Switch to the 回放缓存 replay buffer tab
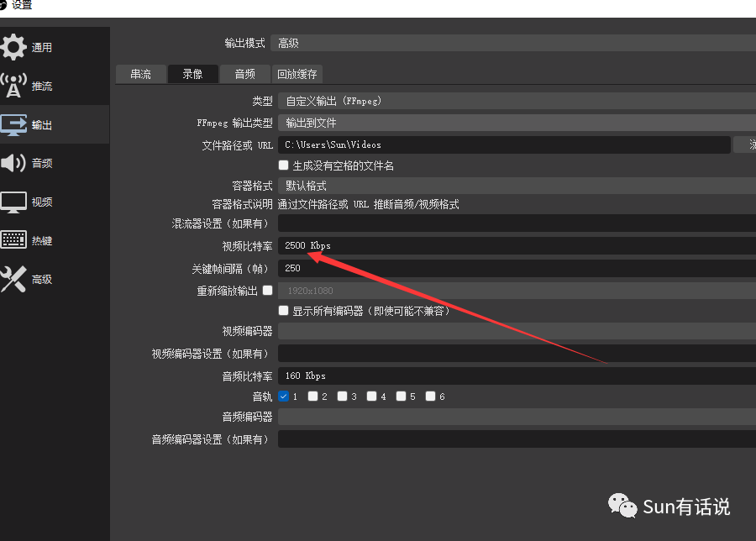Screen dimensions: 756x541 (297, 74)
